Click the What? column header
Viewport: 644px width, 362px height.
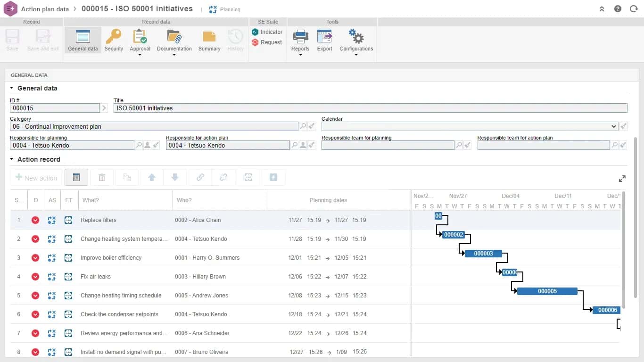point(125,200)
